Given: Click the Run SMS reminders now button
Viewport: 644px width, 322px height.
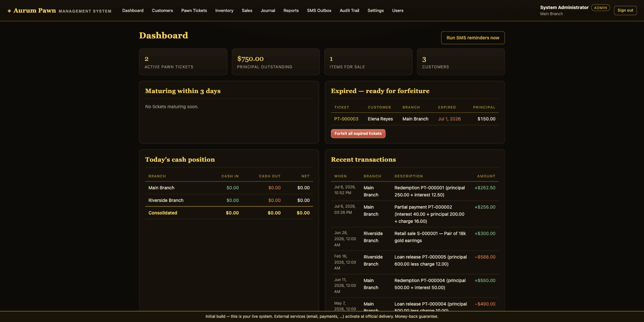Looking at the screenshot, I should [473, 38].
